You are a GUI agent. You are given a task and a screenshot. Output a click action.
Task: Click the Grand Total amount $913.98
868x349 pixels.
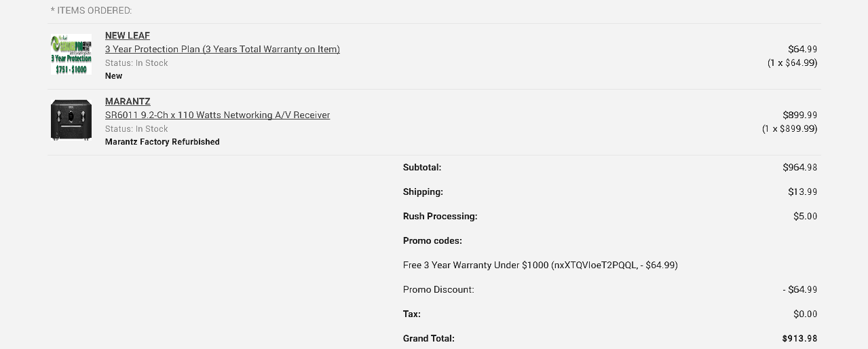click(x=799, y=339)
